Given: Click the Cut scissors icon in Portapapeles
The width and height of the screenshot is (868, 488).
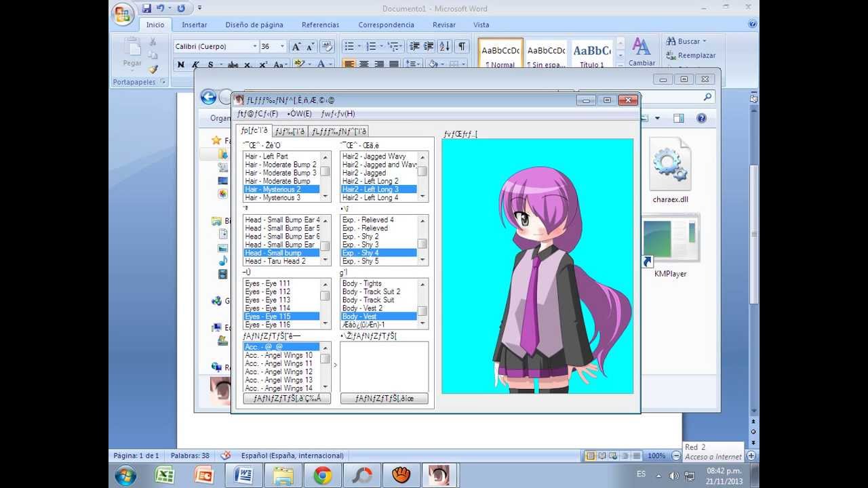Looking at the screenshot, I should coord(153,42).
